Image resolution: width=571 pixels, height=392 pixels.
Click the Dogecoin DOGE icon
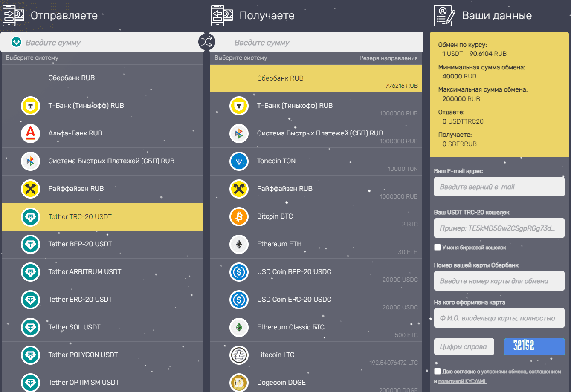tap(239, 383)
